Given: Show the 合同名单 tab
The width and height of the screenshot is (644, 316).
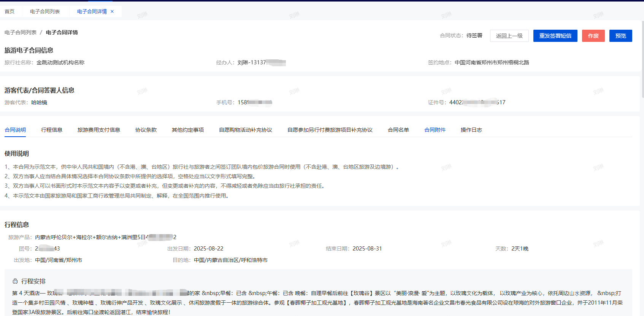Looking at the screenshot, I should pos(398,130).
